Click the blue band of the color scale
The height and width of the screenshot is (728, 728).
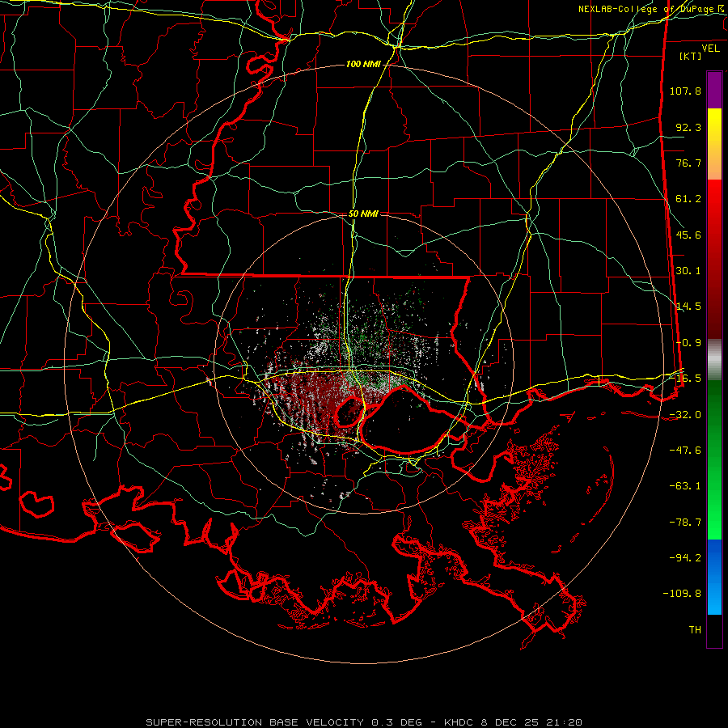[714, 577]
